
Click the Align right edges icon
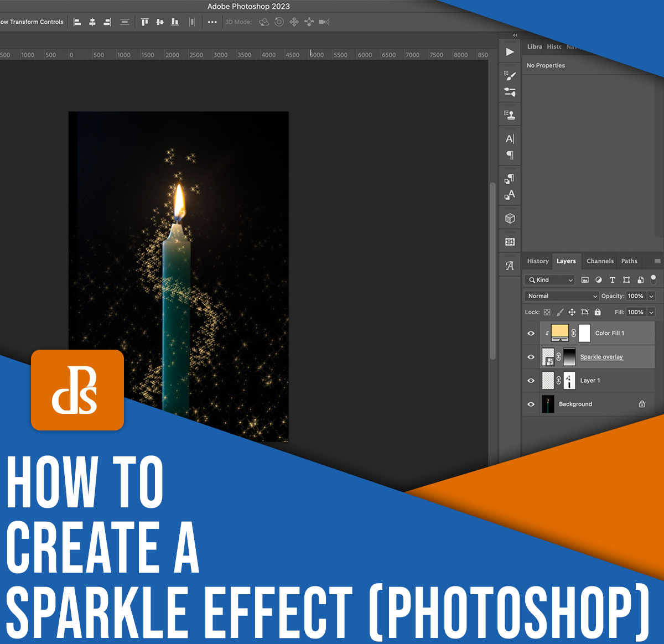107,22
